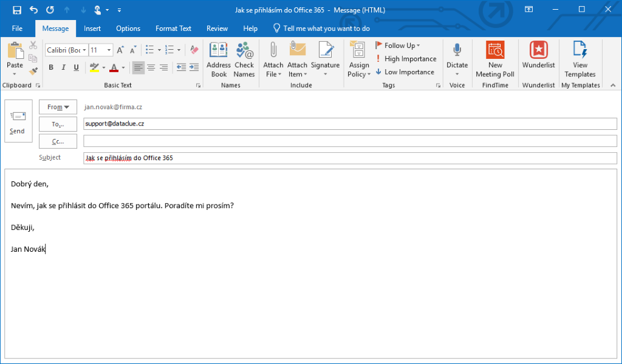Expand the numbering style dropdown arrow
This screenshot has width=622, height=364.
(x=179, y=50)
